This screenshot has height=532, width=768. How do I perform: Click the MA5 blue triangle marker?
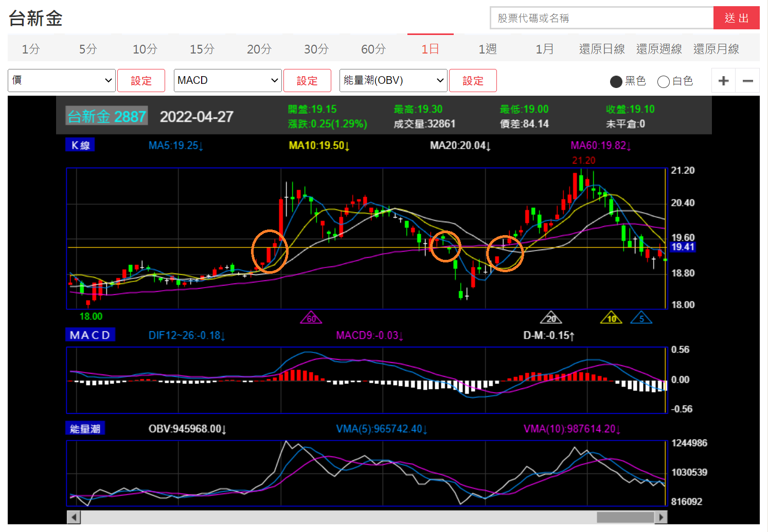click(641, 317)
